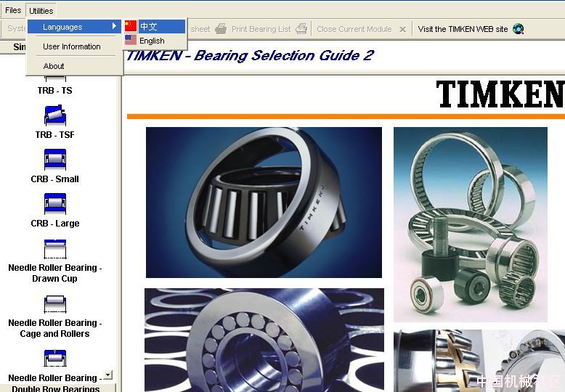This screenshot has height=392, width=565.
Task: Expand the Languages submenu
Action: 74,27
